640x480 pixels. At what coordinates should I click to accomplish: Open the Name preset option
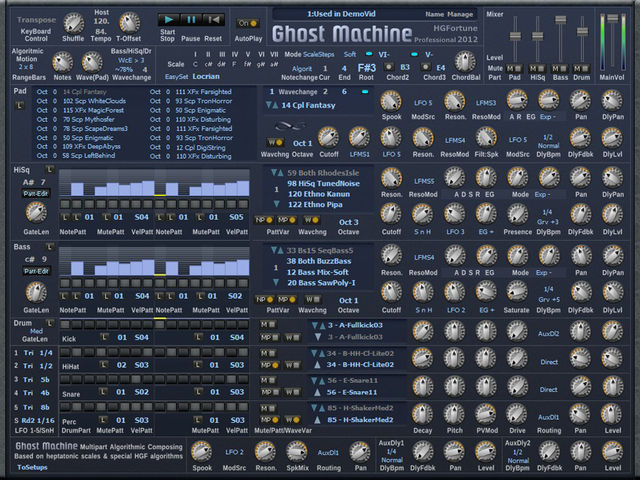tap(434, 14)
